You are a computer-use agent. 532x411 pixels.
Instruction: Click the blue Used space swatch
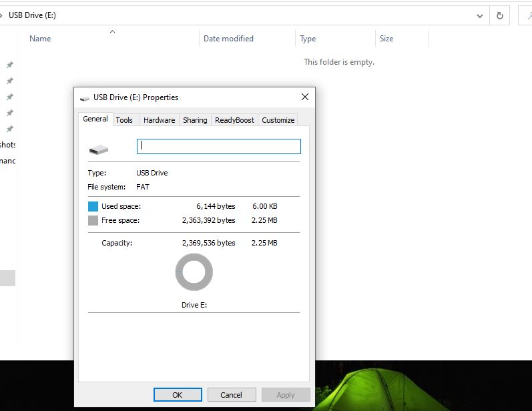[x=93, y=207]
